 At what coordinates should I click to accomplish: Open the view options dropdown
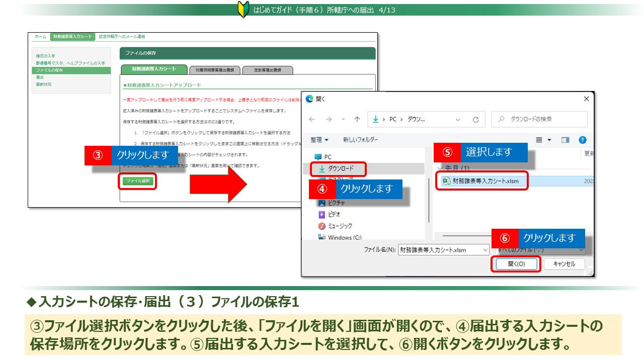(549, 140)
